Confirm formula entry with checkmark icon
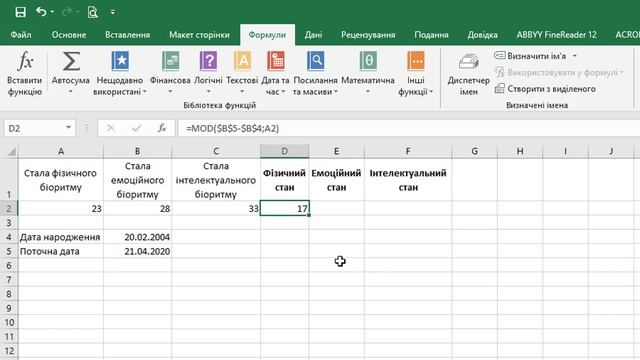The image size is (640, 360). (x=136, y=129)
